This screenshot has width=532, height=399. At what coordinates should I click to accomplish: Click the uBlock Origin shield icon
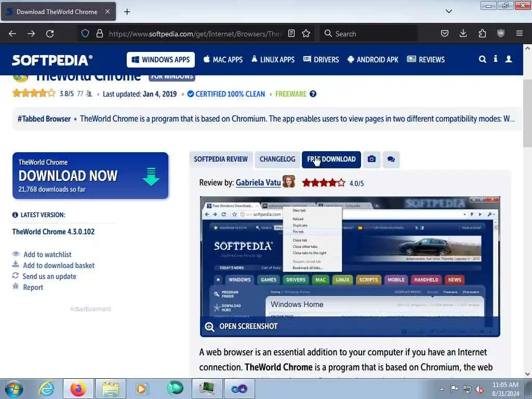tap(501, 33)
